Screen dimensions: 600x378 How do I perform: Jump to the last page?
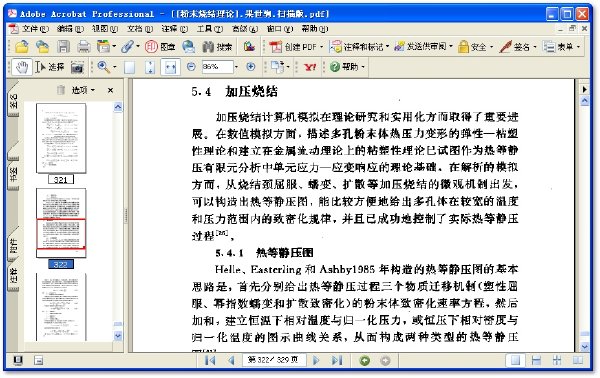coord(337,360)
